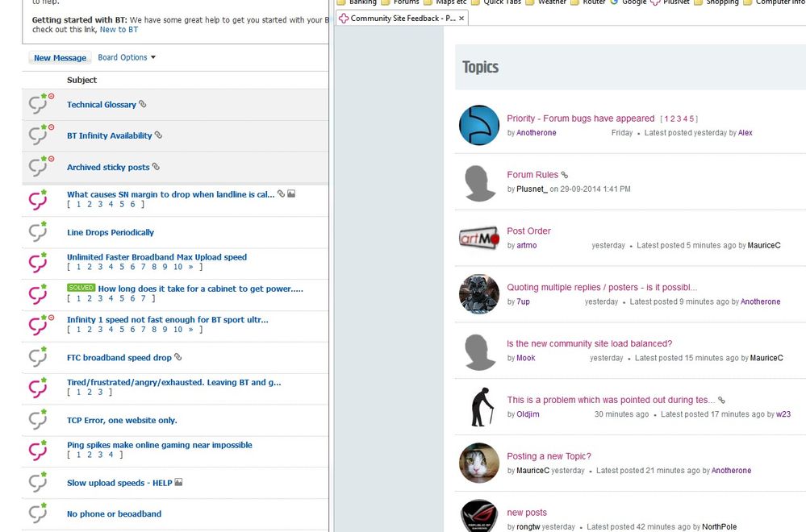Click the attachment icon next to Forum Rules
806x532 pixels.
tap(565, 175)
